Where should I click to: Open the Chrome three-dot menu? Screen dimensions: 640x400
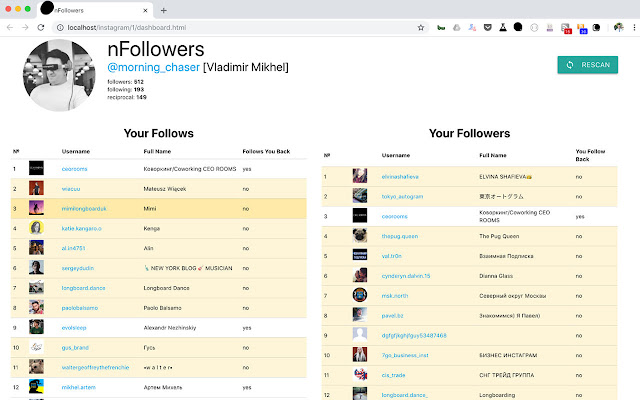630,27
